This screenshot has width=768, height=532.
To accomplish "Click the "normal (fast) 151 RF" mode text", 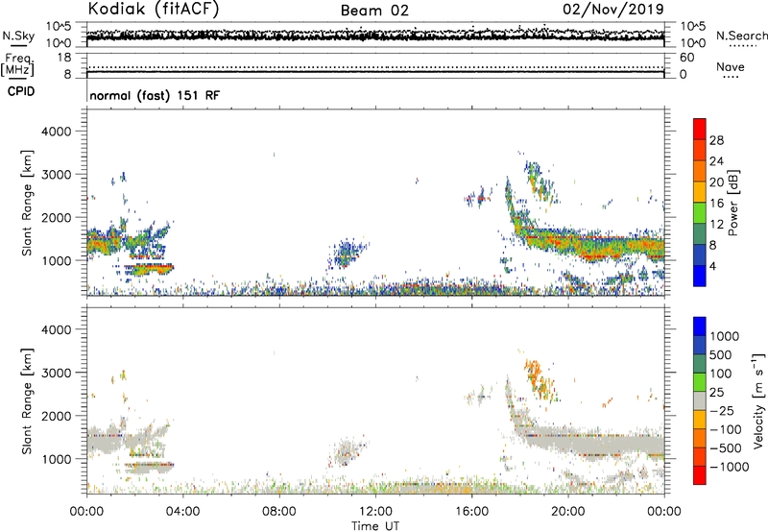I will [155, 95].
